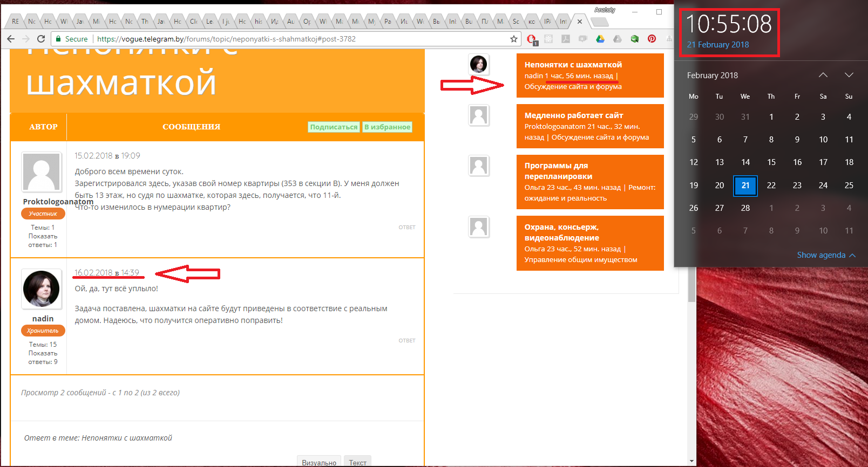Click the colored Google Drive extension icon
Image resolution: width=868 pixels, height=467 pixels.
coord(600,39)
